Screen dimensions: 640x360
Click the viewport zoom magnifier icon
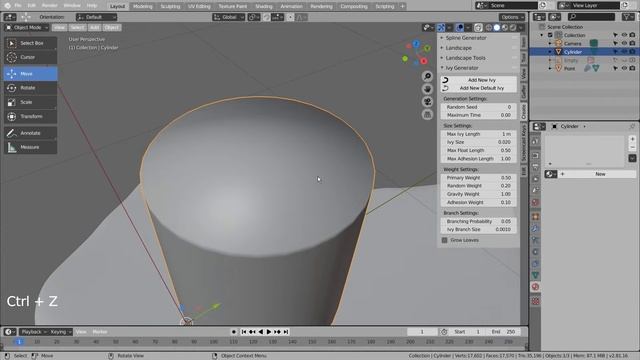point(427,76)
